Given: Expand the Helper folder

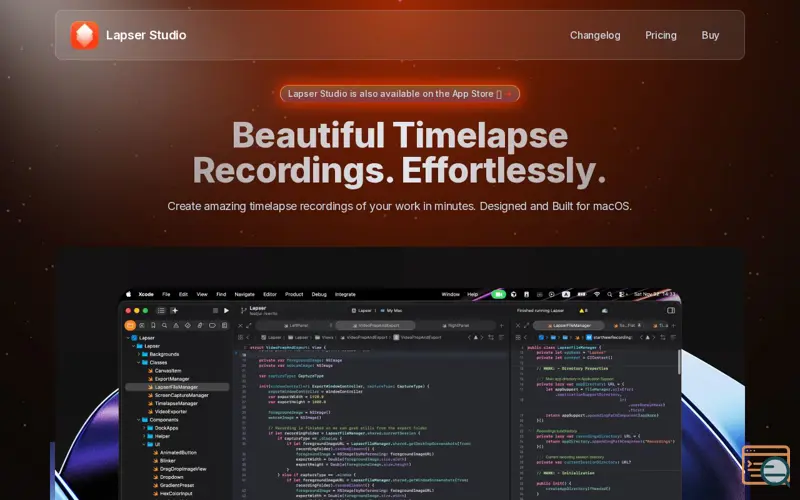Looking at the screenshot, I should [x=144, y=436].
